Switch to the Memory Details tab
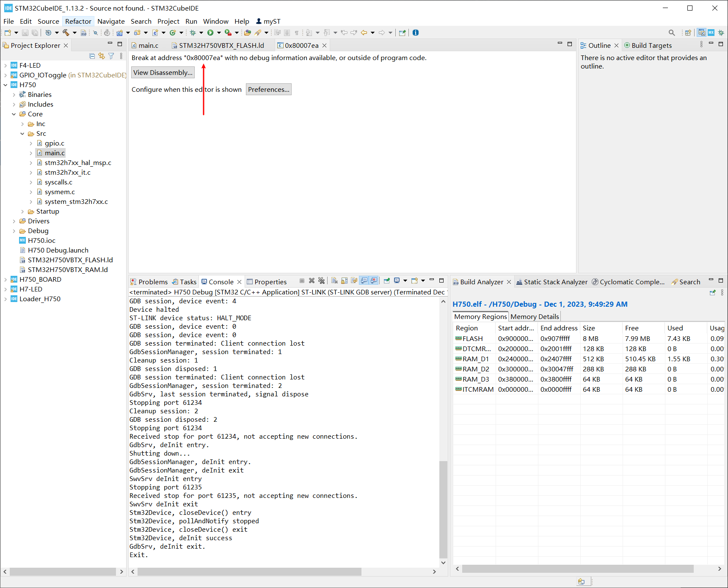Viewport: 728px width, 588px height. point(535,316)
